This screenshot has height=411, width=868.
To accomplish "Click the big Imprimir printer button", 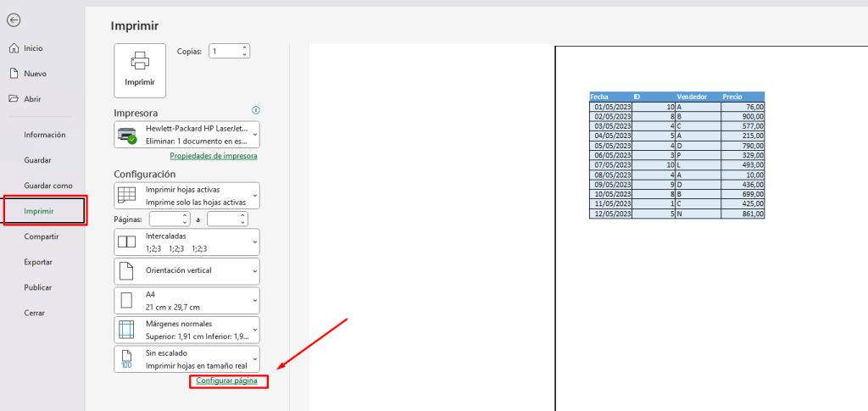I will click(140, 71).
